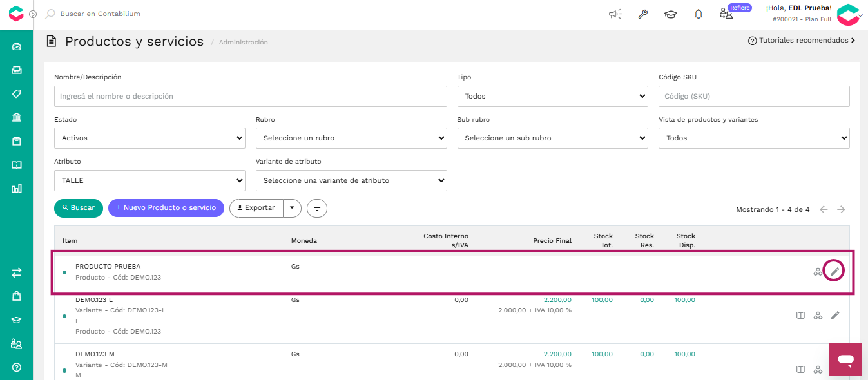Open the bar chart reports icon in the sidebar
Screen dimensions: 868x380
17,188
